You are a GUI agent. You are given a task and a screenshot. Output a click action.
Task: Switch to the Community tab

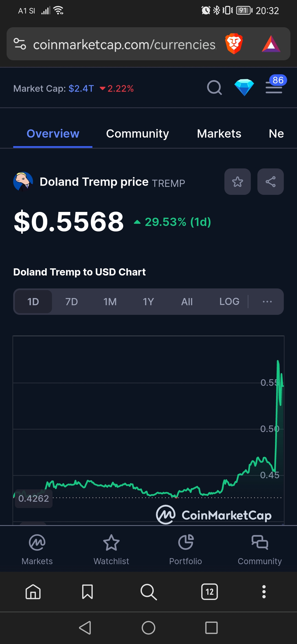pyautogui.click(x=137, y=134)
